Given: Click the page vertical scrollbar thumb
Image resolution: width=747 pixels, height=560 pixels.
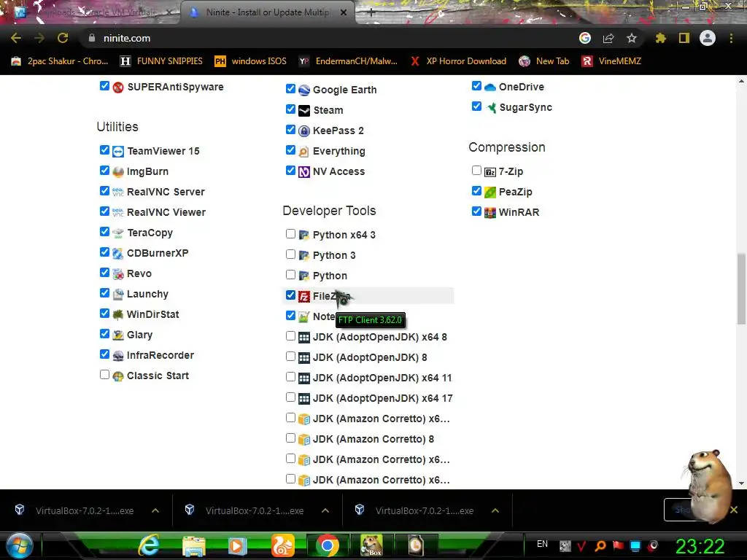Looking at the screenshot, I should [x=741, y=289].
